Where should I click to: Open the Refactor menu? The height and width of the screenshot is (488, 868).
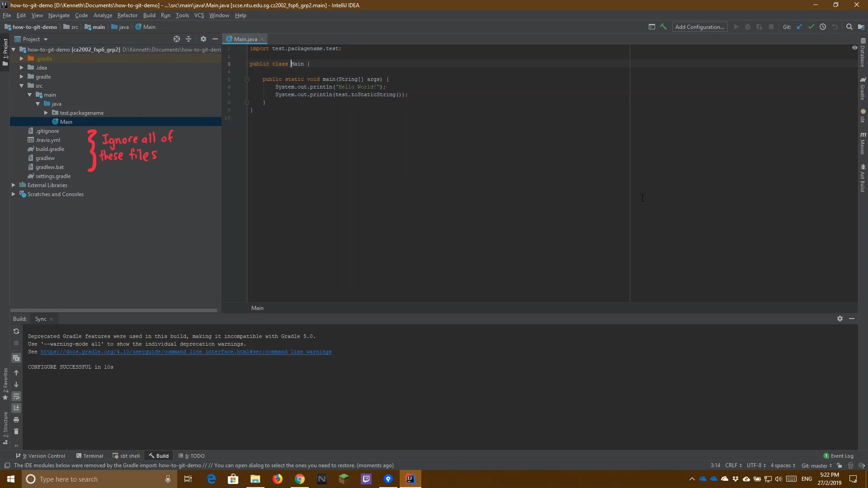pos(127,15)
